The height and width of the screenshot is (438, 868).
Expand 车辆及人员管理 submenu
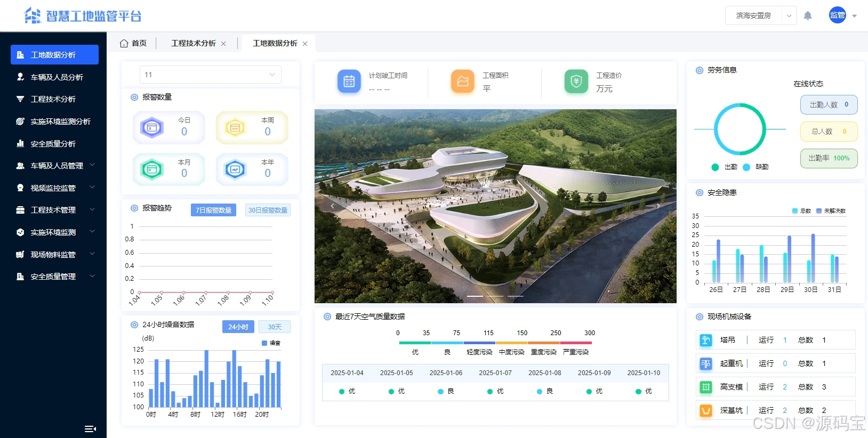click(x=54, y=166)
